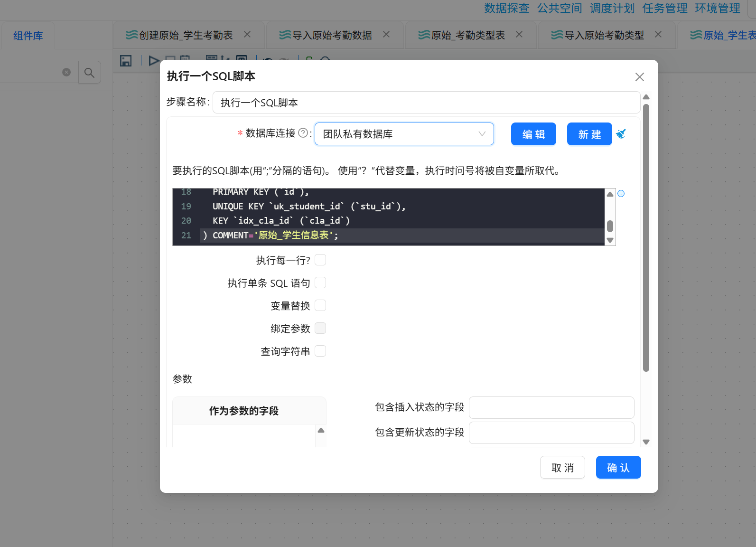
Task: Click the dialog's vertical scrollbar down arrow
Action: (x=646, y=442)
